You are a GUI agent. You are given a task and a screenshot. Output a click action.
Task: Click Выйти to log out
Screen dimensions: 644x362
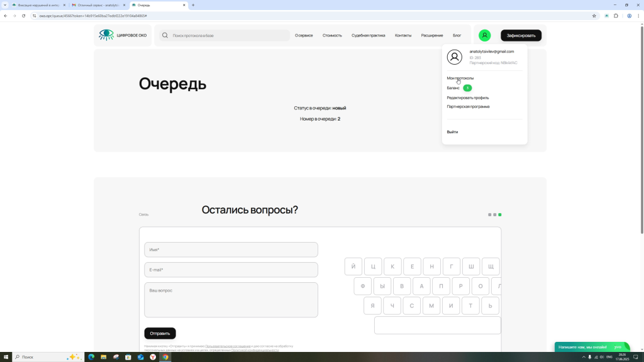point(452,132)
